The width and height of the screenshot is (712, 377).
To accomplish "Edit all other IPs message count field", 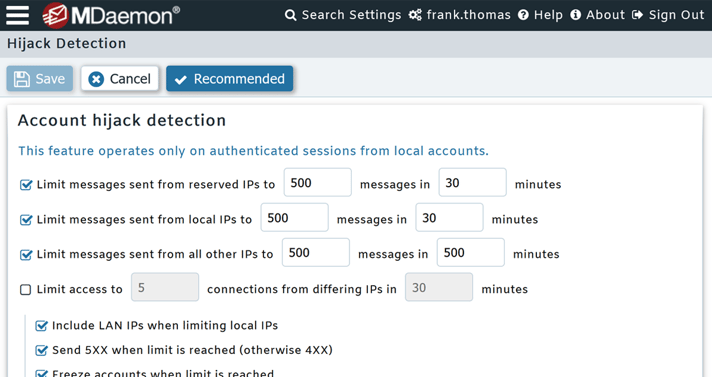I will pyautogui.click(x=316, y=252).
